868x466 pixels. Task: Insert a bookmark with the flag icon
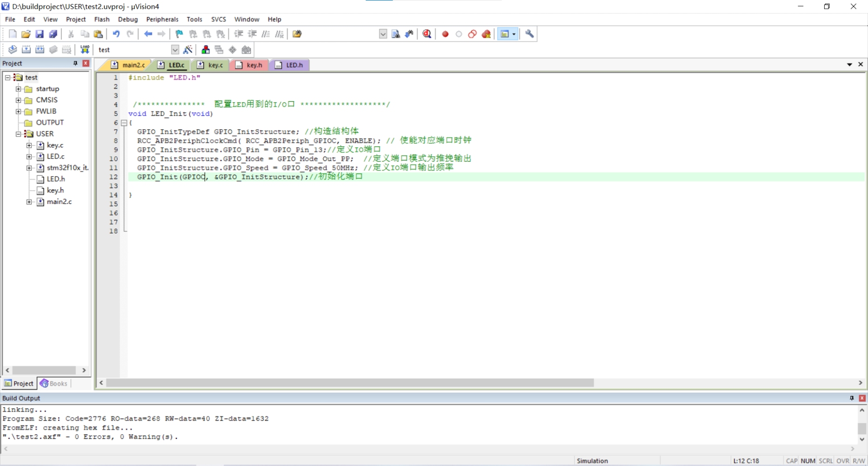coord(180,34)
